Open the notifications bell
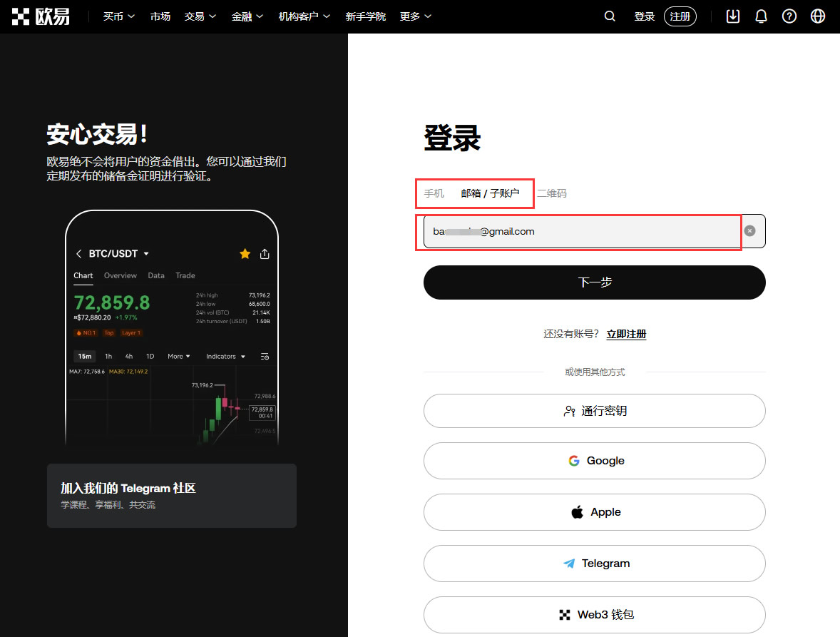The width and height of the screenshot is (840, 637). pyautogui.click(x=761, y=16)
